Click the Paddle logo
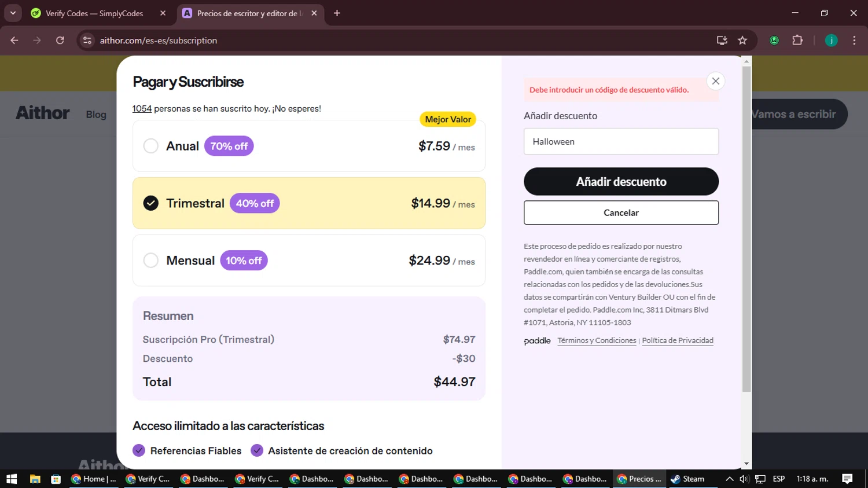This screenshot has width=868, height=488. 537,340
